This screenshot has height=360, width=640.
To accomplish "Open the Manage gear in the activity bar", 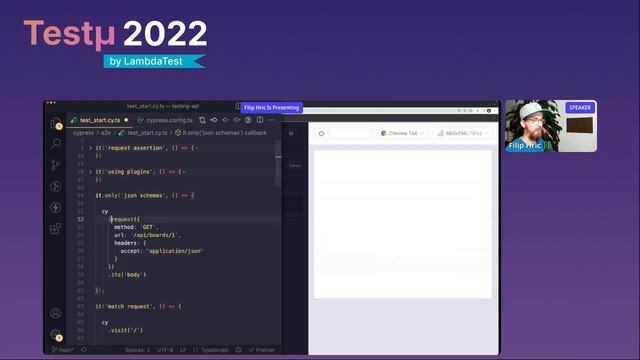I will (x=56, y=335).
